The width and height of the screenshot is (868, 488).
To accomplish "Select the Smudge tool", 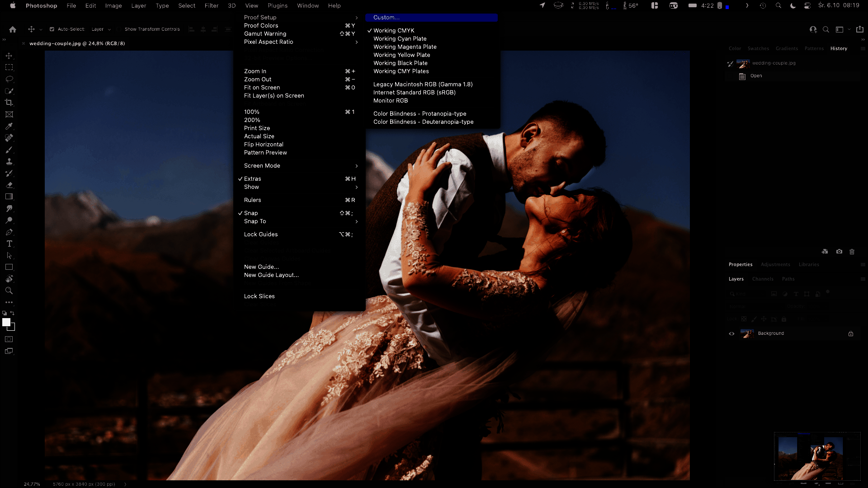I will coord(9,208).
